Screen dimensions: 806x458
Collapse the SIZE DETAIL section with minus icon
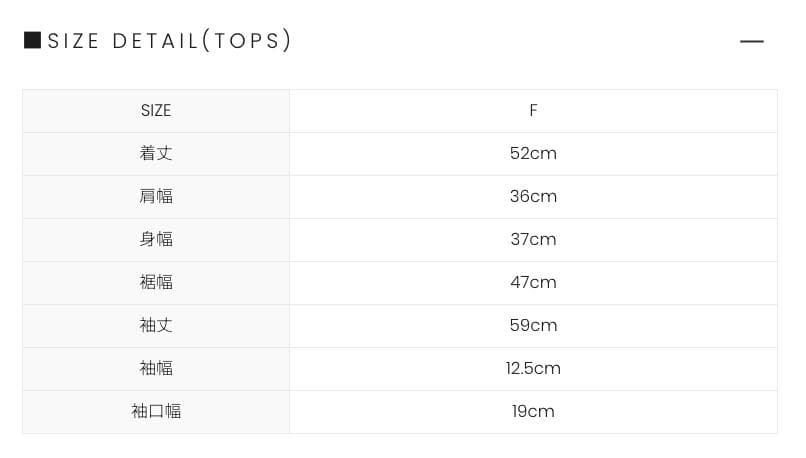coord(751,41)
